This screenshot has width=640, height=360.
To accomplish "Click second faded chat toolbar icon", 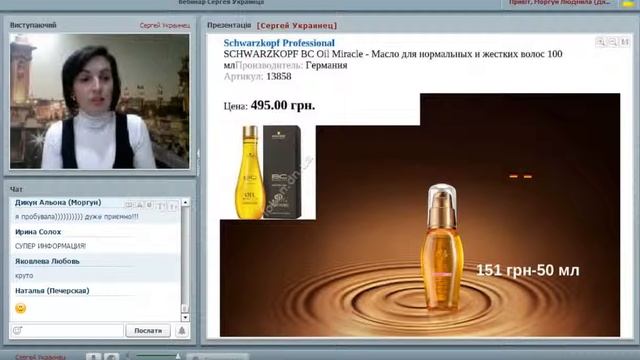I will point(140,205).
